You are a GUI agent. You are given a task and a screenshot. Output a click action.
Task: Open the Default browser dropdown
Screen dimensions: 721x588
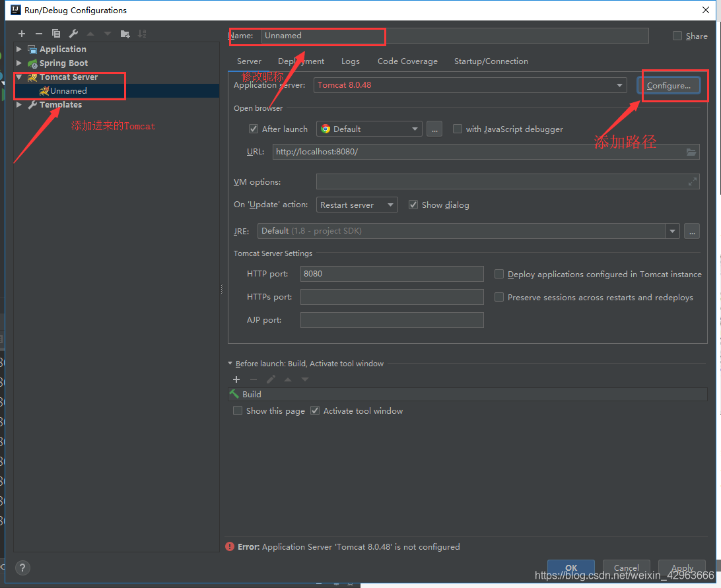369,129
